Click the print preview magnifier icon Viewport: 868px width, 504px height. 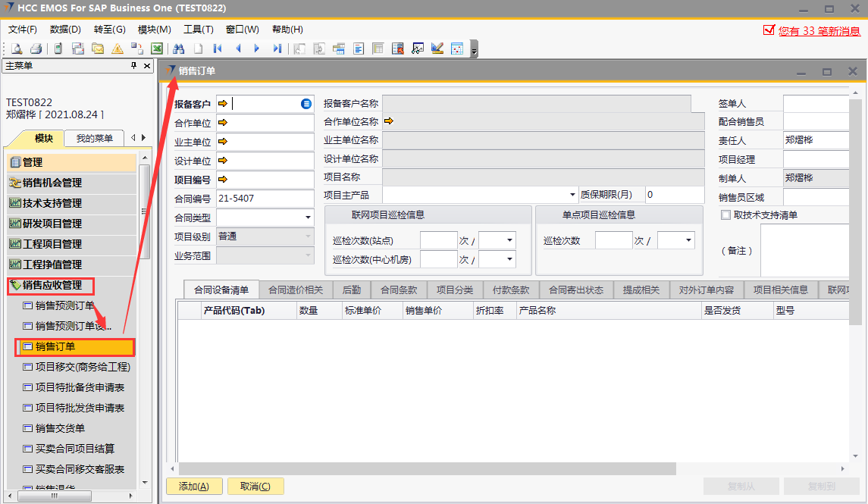(16, 49)
